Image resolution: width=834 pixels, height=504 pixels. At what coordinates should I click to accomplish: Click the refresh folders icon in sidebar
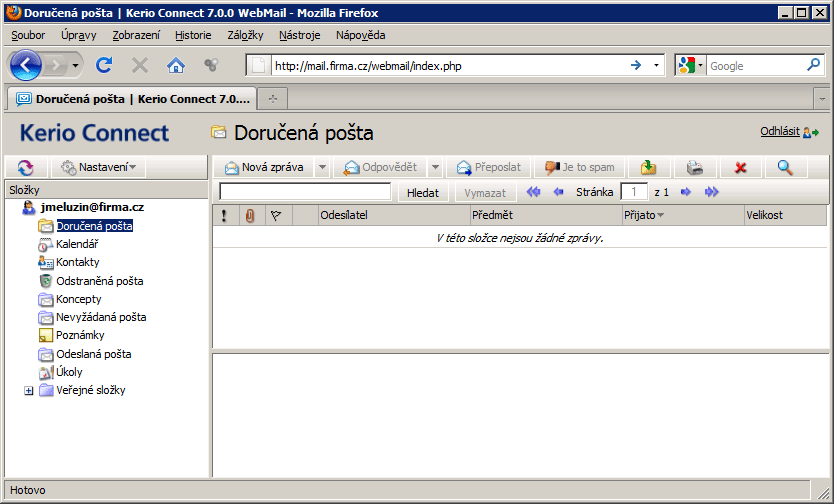click(26, 167)
